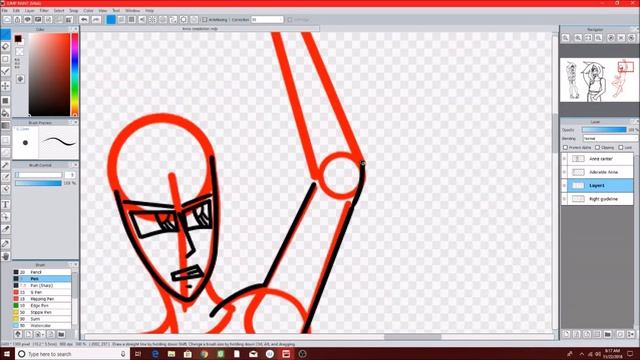
Task: Enable circle snap guide
Action: [x=163, y=20]
